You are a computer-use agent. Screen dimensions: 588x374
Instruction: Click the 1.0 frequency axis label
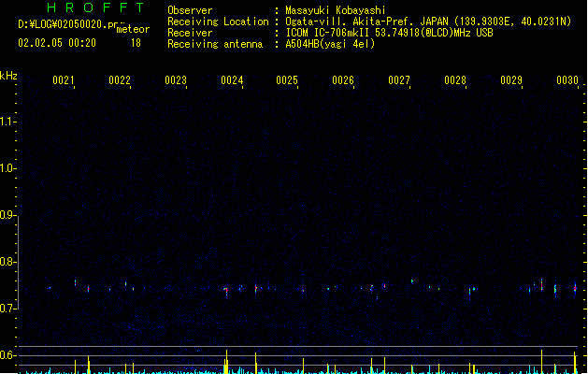7,168
